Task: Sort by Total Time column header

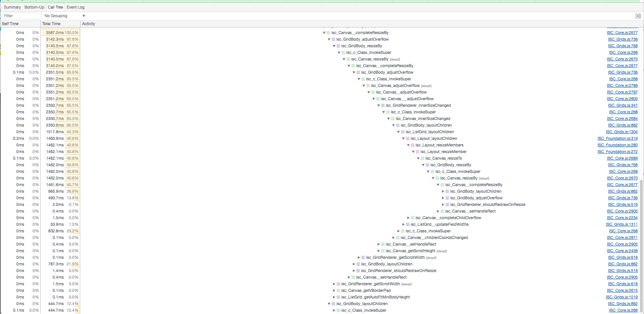Action: pos(51,24)
